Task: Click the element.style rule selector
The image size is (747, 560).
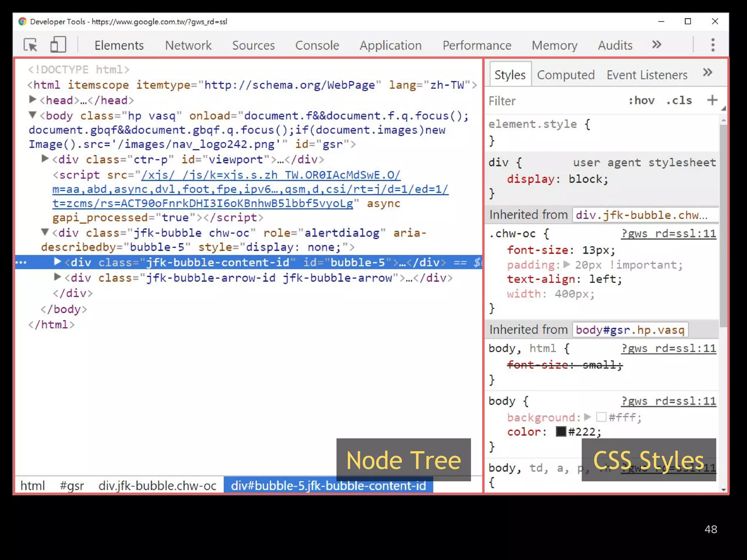Action: coord(533,124)
